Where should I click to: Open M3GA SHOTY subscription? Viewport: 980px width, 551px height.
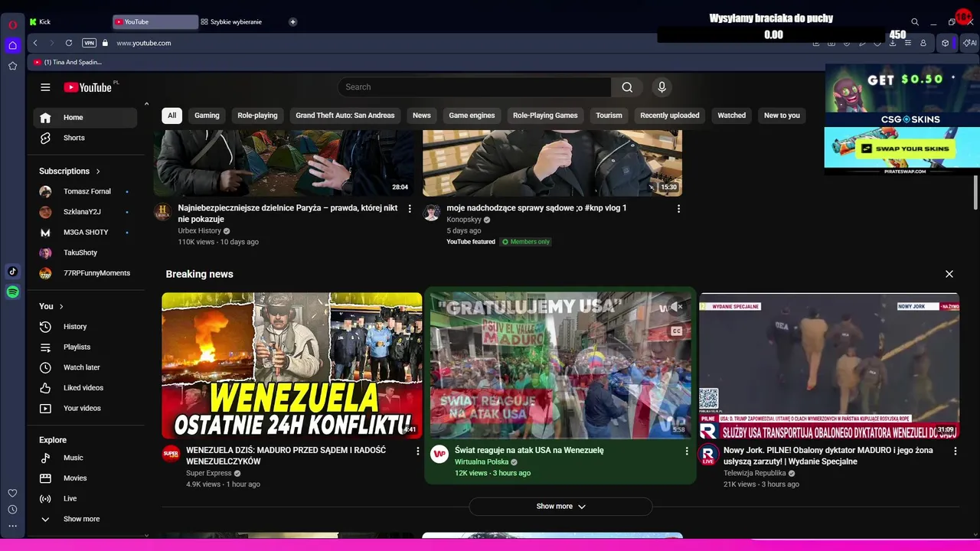coord(85,233)
